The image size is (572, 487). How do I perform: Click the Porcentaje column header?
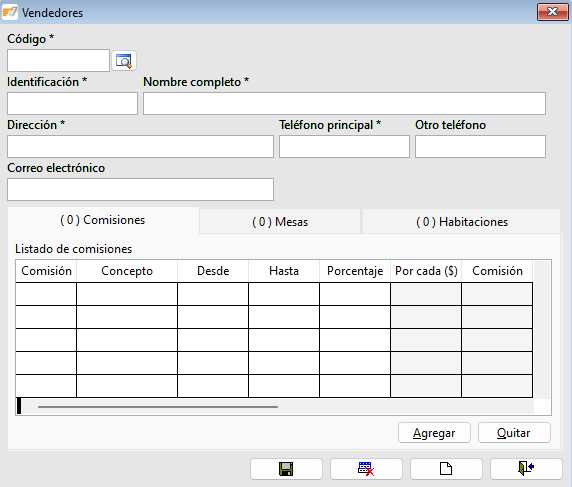coord(355,271)
